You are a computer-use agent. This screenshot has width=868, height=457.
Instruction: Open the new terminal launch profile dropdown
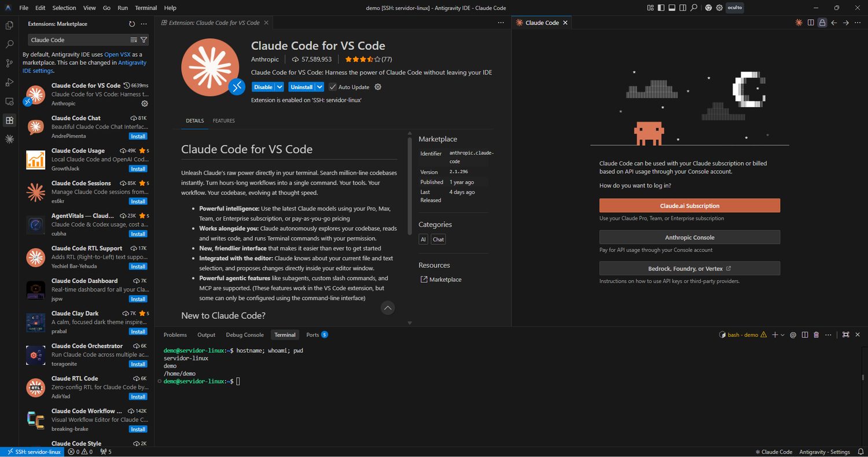pyautogui.click(x=783, y=335)
